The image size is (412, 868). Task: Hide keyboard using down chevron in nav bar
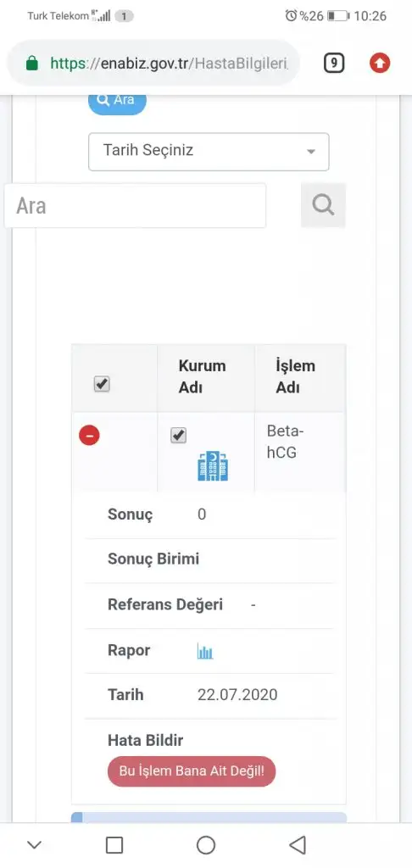click(x=34, y=845)
